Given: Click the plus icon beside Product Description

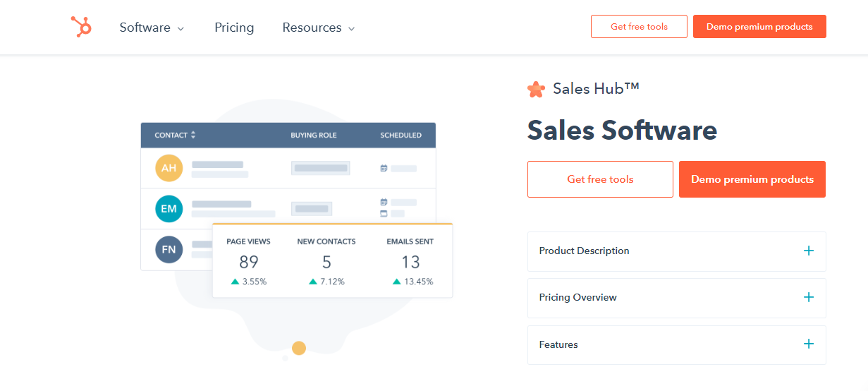Looking at the screenshot, I should coord(808,251).
